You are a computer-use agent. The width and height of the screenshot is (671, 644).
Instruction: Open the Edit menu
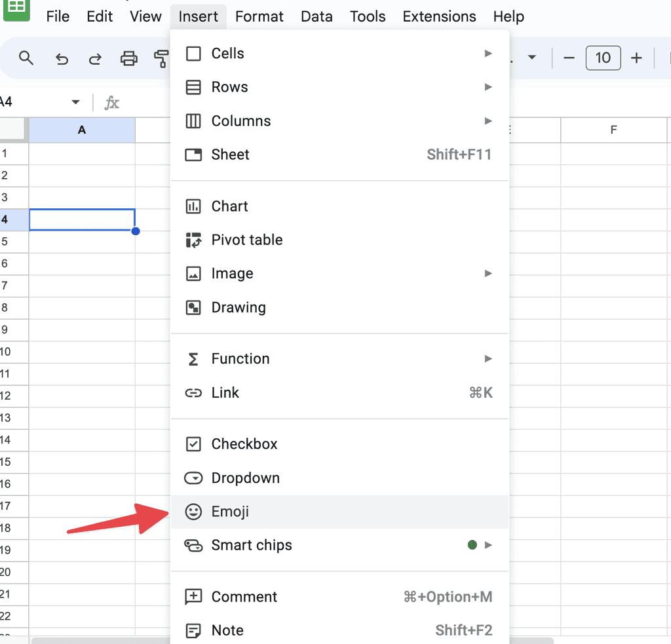click(100, 16)
